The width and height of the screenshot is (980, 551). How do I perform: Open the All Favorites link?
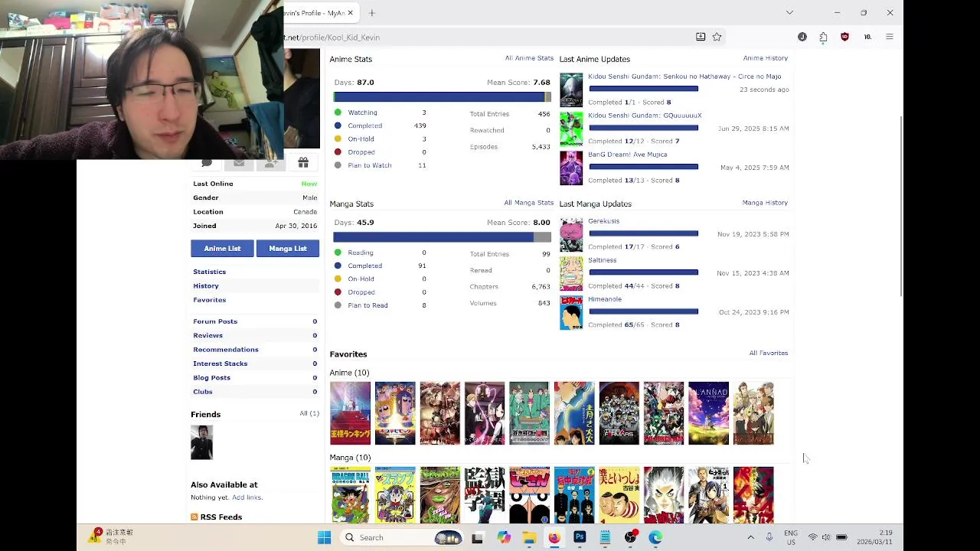769,354
